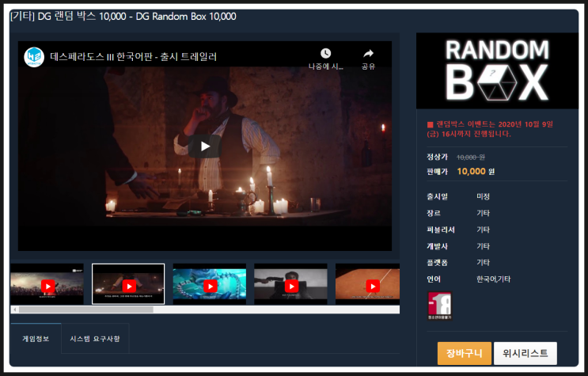
Task: Select the teal chain video thumbnail
Action: click(210, 284)
